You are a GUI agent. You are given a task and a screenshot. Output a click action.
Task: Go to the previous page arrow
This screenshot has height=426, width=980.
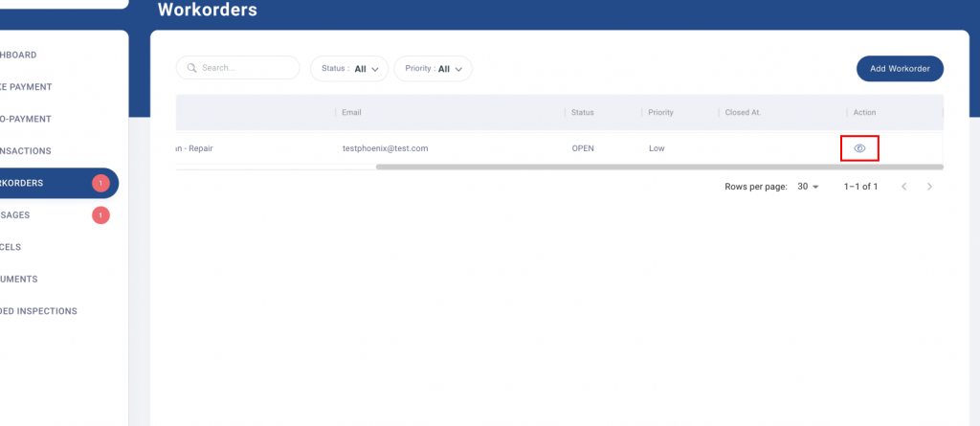903,187
